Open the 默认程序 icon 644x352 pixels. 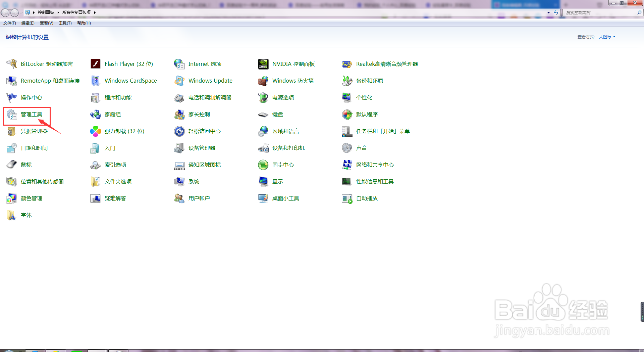(347, 114)
